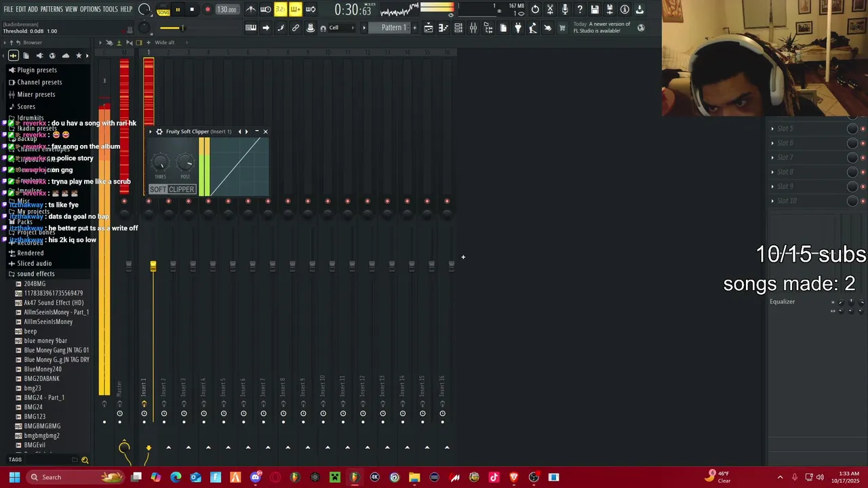The width and height of the screenshot is (868, 488).
Task: Click the Save project floppy icon
Action: pyautogui.click(x=595, y=9)
